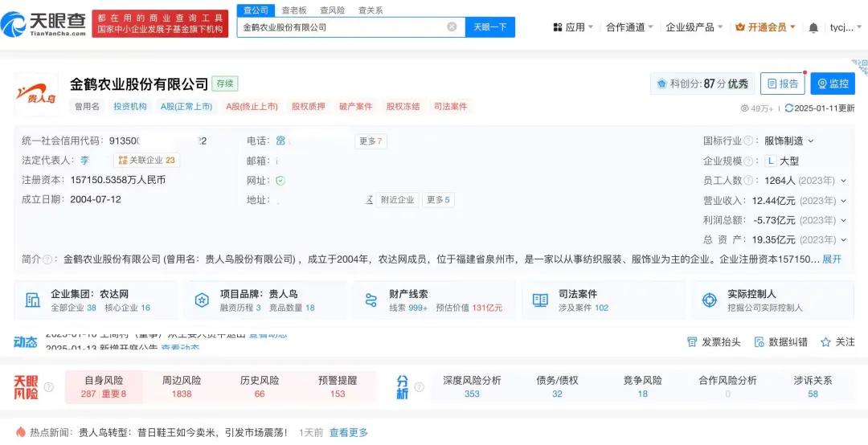The image size is (868, 445).
Task: Click the 展开 link in company intro
Action: coord(832,259)
